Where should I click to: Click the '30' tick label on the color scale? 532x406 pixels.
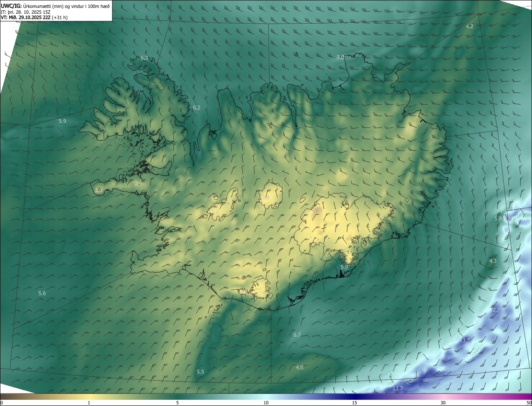443,403
